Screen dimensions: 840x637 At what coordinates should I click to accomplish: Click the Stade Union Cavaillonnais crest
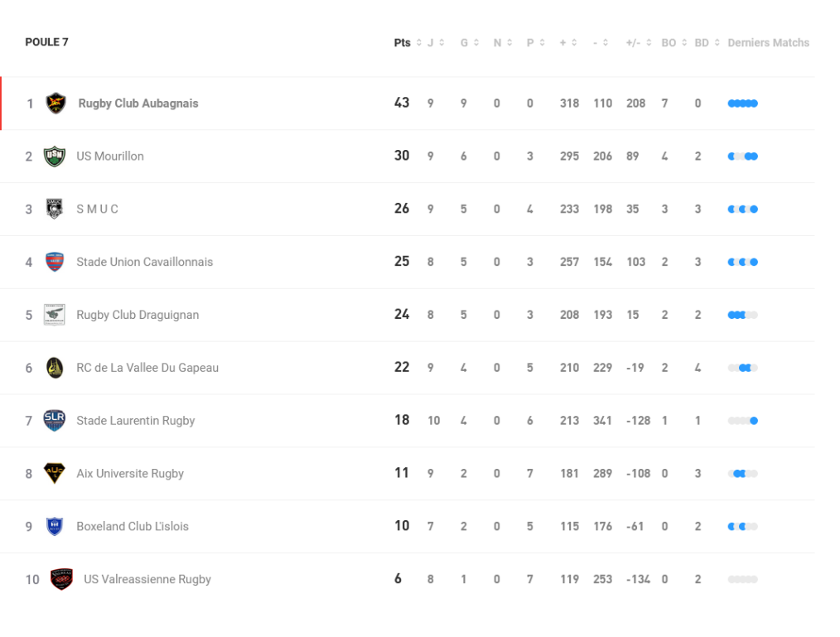[x=55, y=262]
